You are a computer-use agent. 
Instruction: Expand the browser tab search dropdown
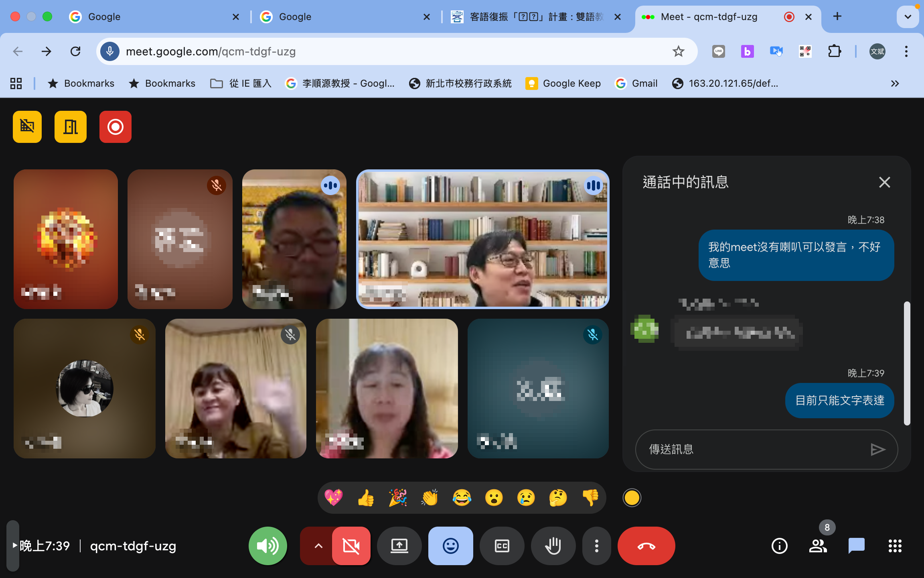(908, 17)
